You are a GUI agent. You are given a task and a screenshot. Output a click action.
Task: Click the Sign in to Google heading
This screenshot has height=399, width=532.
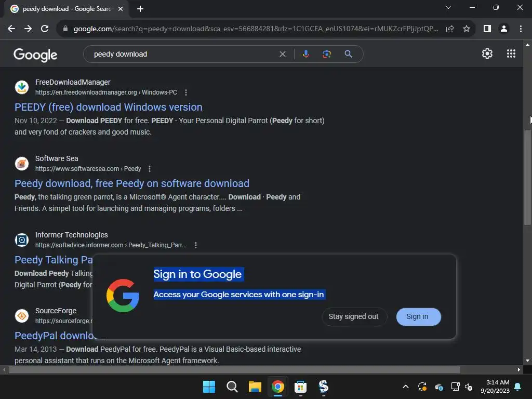197,274
